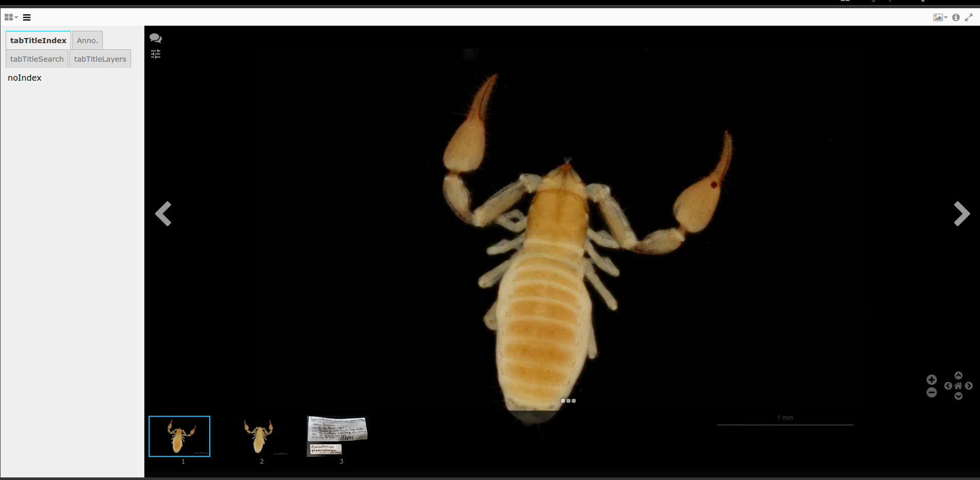
Task: Zoom in with the plus button
Action: pyautogui.click(x=932, y=380)
